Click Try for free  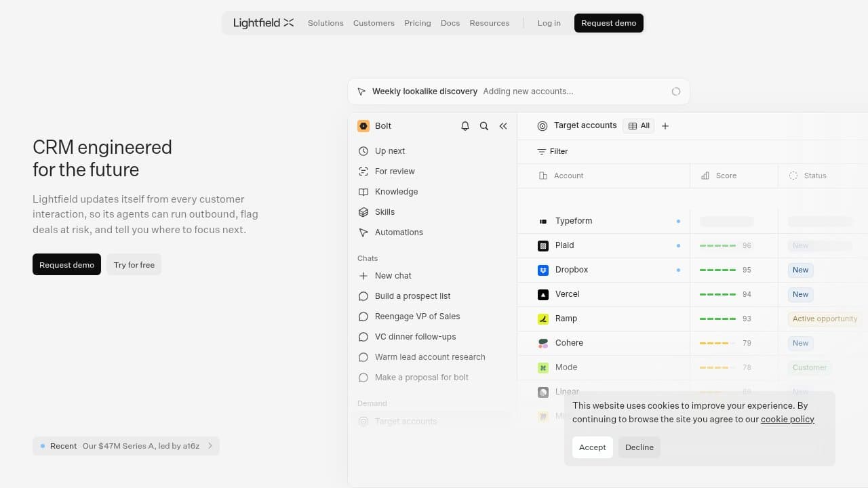134,265
